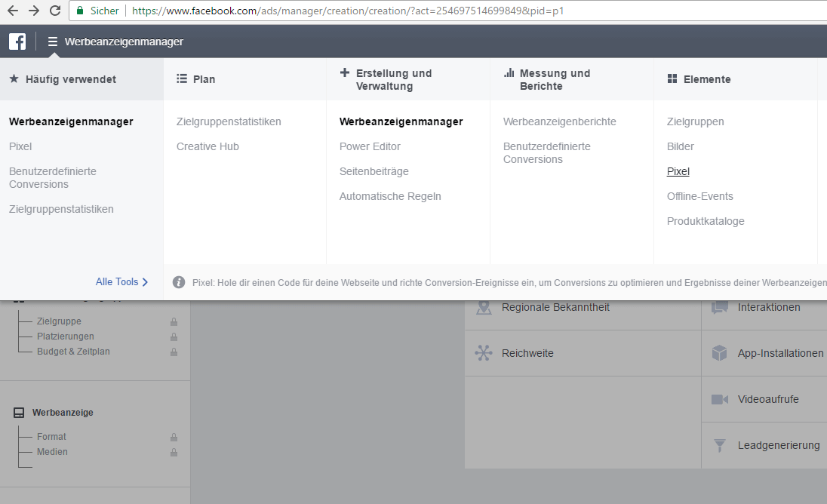Click the plus icon beside Erstellung und Verwaltung

pyautogui.click(x=344, y=72)
